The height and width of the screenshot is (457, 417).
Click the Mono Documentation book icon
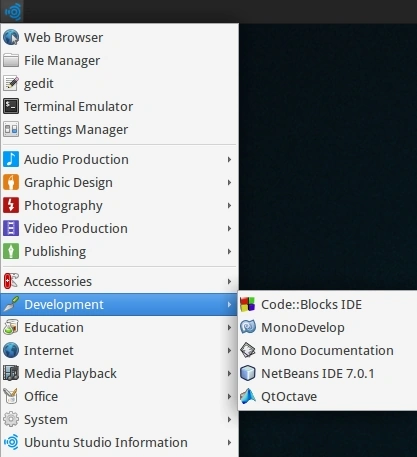pyautogui.click(x=247, y=350)
